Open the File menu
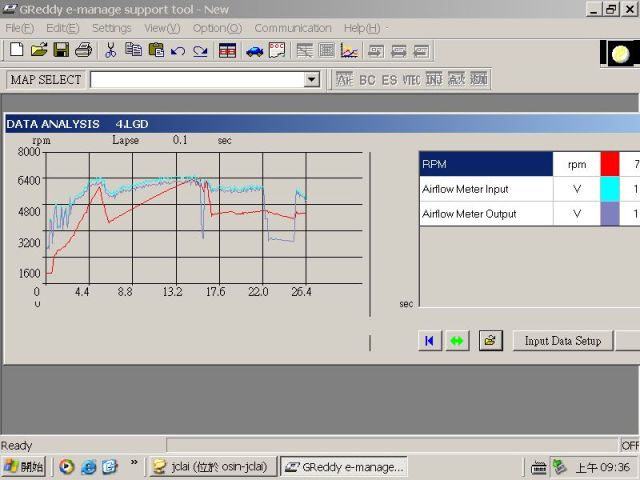 19,28
